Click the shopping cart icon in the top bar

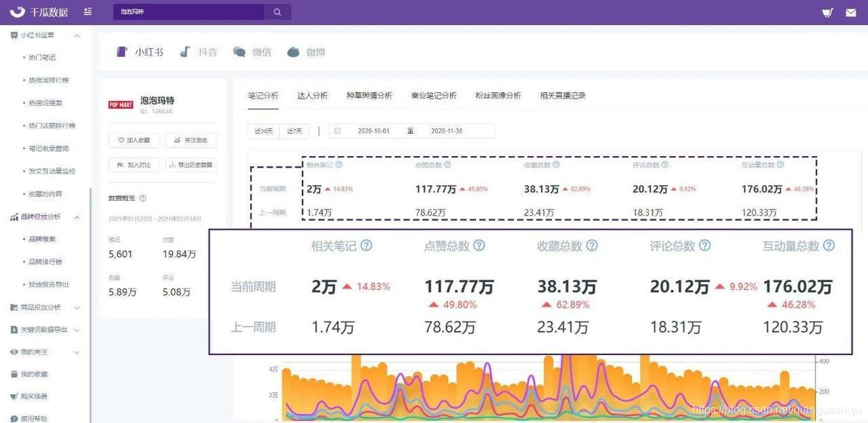click(x=826, y=11)
